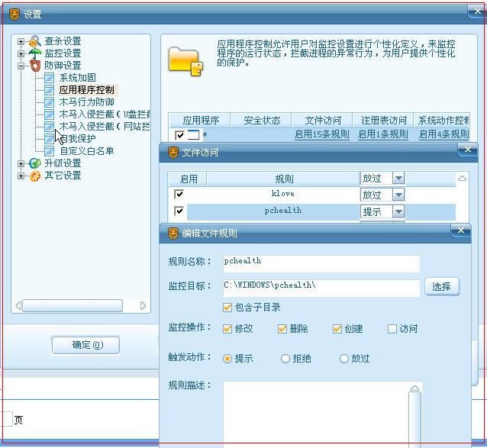Close the 编辑文件规则 dialog

[461, 230]
